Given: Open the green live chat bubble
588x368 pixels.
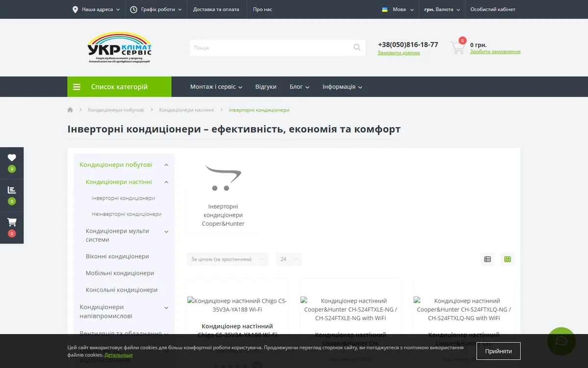Looking at the screenshot, I should pyautogui.click(x=561, y=341).
